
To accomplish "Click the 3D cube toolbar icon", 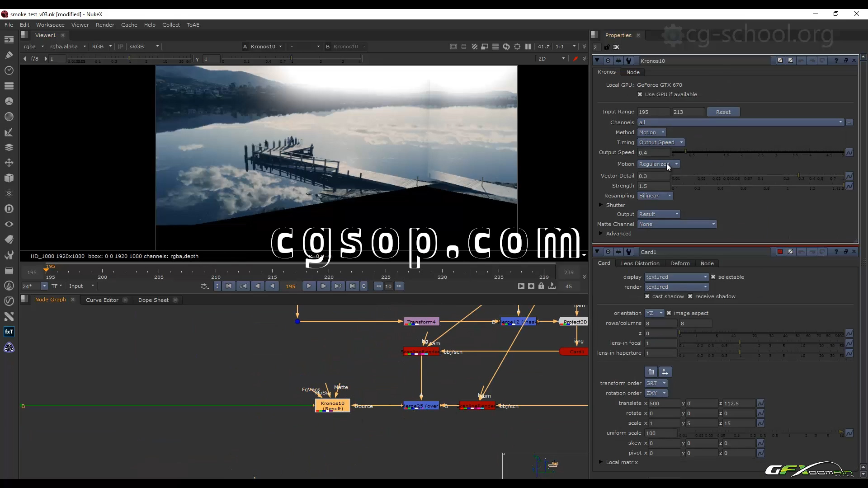I will pos(9,178).
